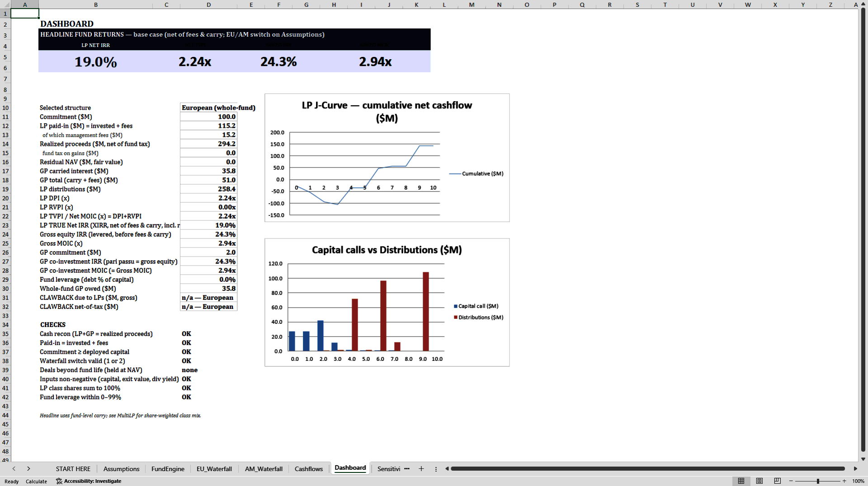Switch to the AM_Waterfall sheet tab

tap(264, 469)
